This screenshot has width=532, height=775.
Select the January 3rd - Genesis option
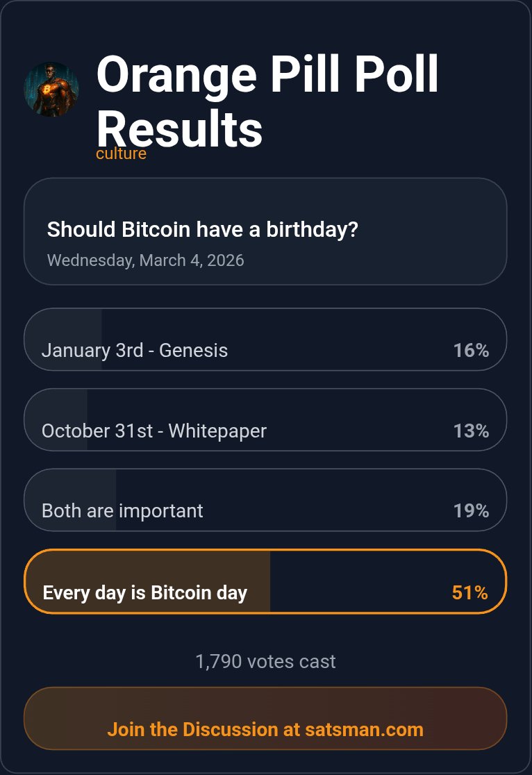point(135,350)
